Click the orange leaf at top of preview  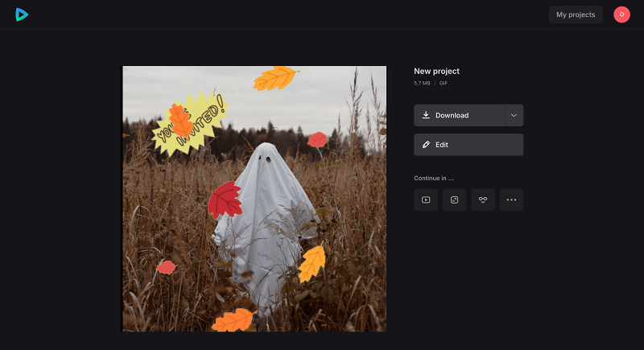click(x=275, y=77)
